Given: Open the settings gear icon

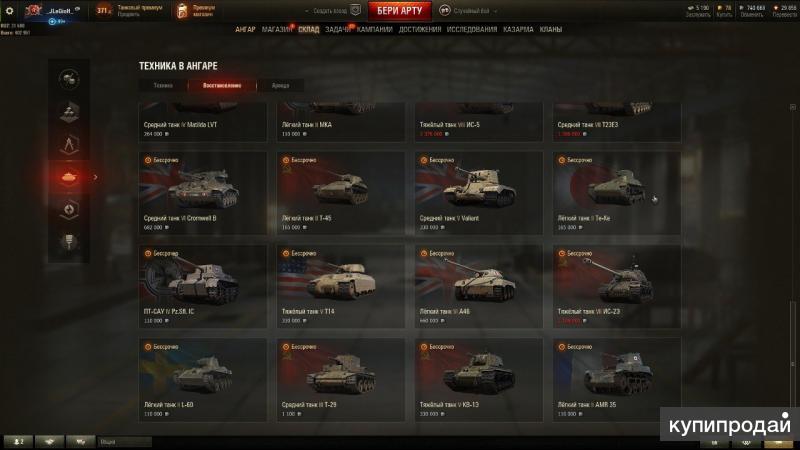Looking at the screenshot, I should pos(9,10).
